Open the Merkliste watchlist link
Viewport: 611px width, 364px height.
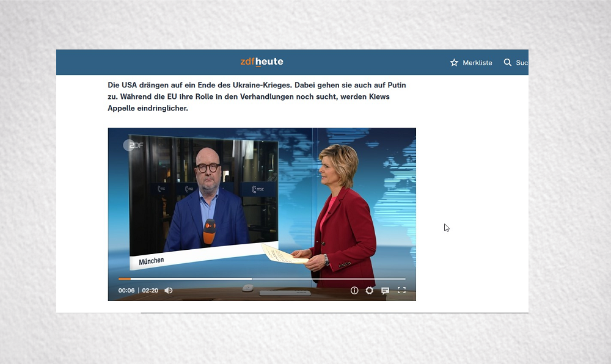click(x=477, y=62)
